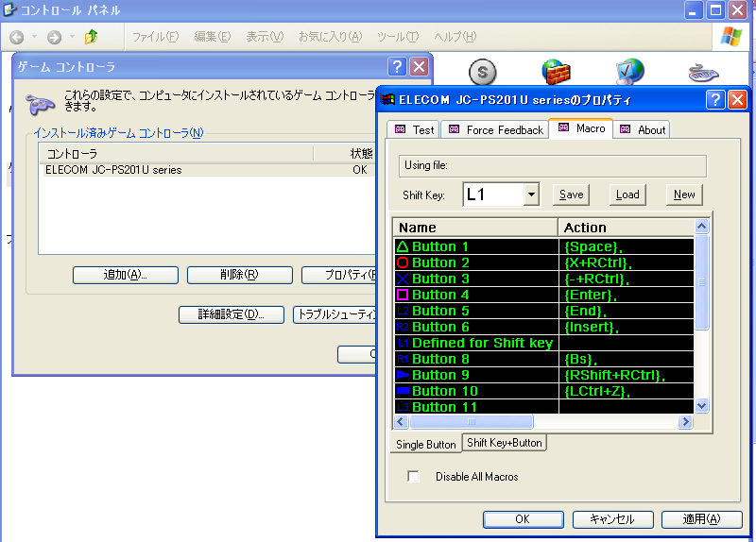The image size is (756, 542).
Task: Click the help question mark in Game Controllers dialog
Action: coord(397,66)
